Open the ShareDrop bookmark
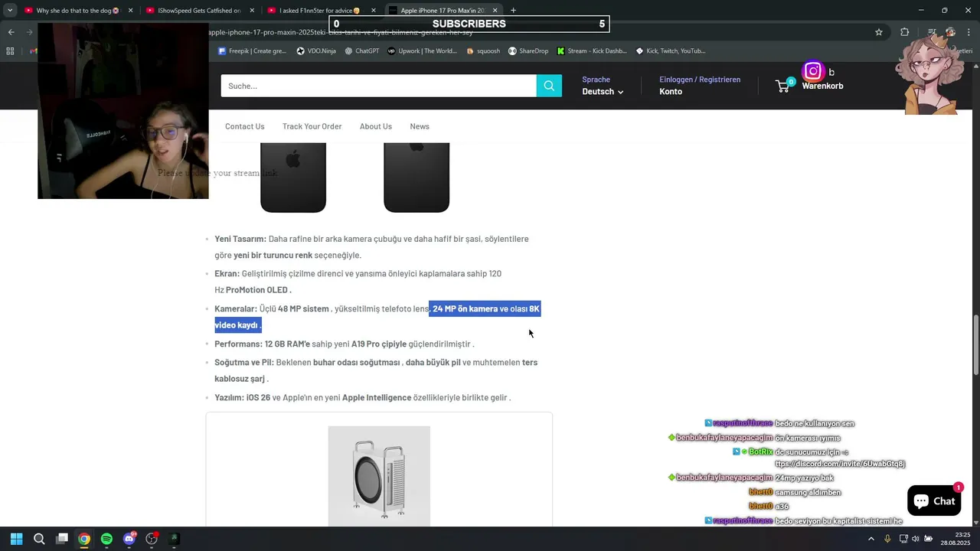Image resolution: width=980 pixels, height=551 pixels. [x=528, y=51]
